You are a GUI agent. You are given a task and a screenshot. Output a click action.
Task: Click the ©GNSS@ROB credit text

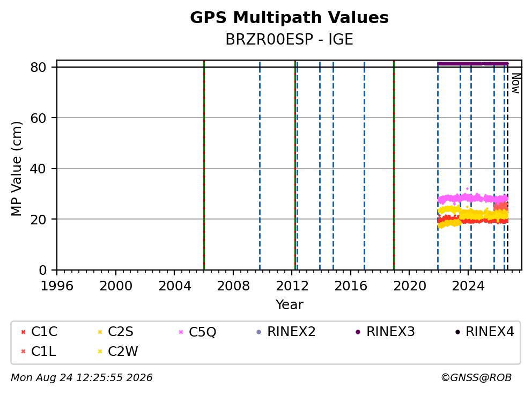point(476,377)
